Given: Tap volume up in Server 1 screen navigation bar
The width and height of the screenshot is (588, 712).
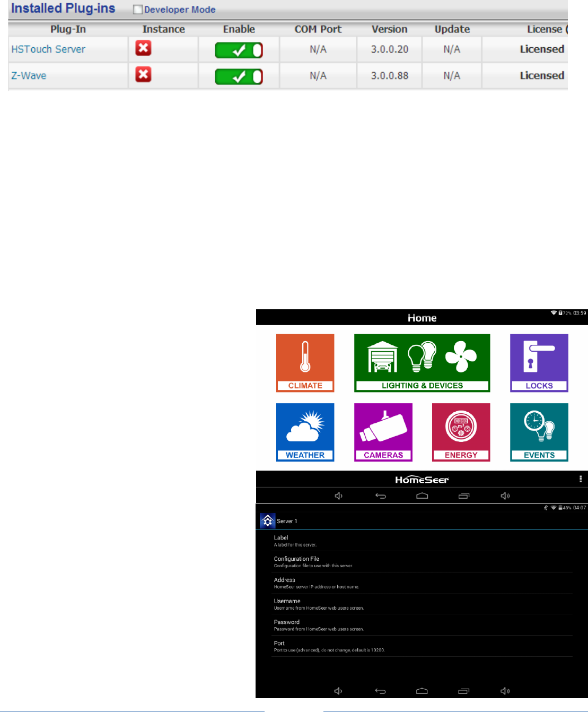Looking at the screenshot, I should click(x=505, y=691).
